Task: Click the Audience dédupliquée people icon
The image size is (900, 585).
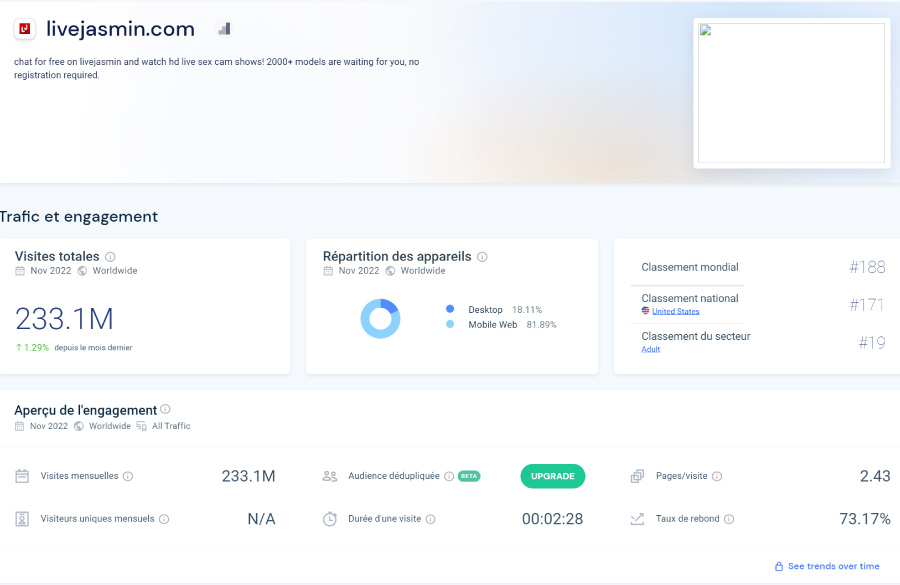Action: 329,476
